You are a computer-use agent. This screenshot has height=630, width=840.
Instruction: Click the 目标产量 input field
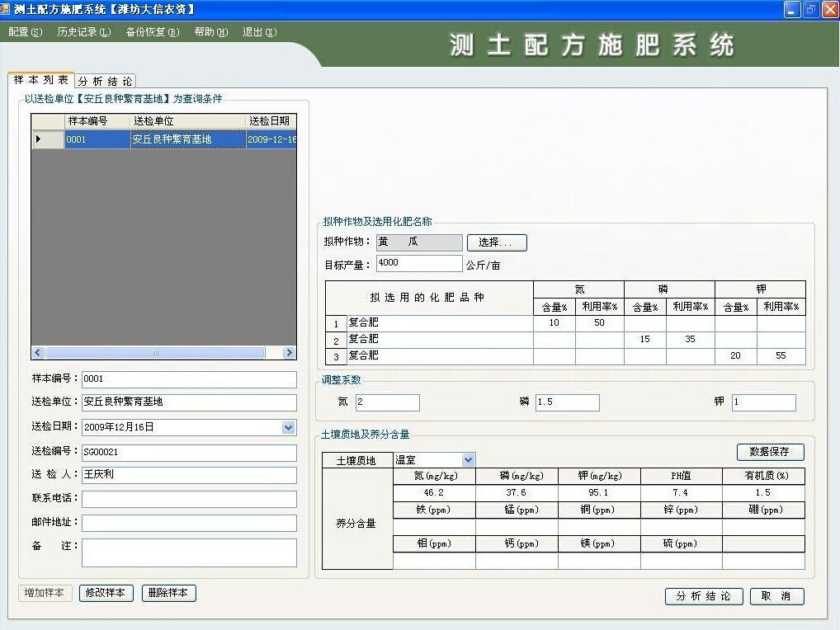pyautogui.click(x=419, y=263)
